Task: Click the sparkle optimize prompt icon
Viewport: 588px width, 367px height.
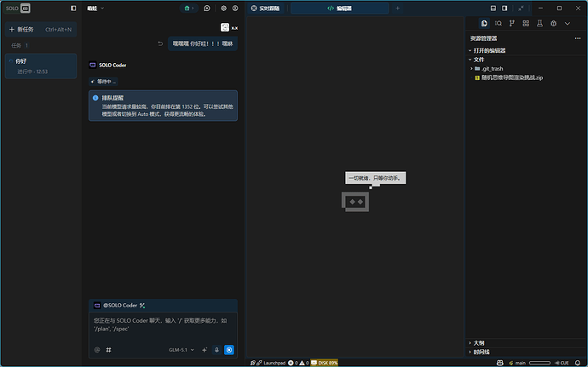Action: [205, 350]
